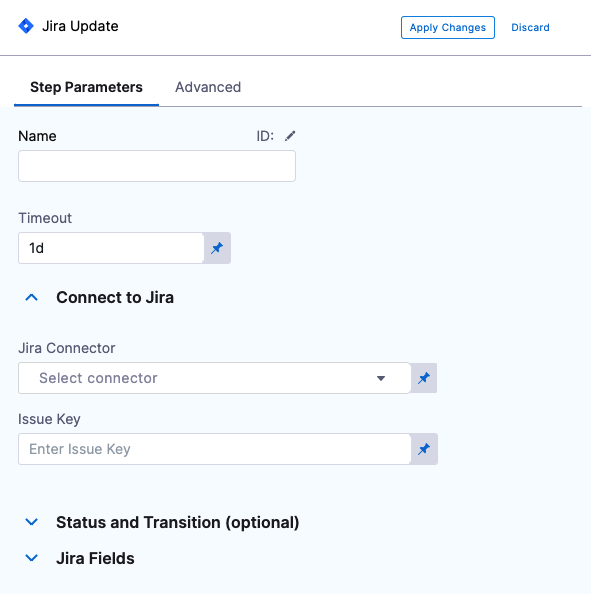Focus the empty Name input field
591x594 pixels.
point(157,166)
